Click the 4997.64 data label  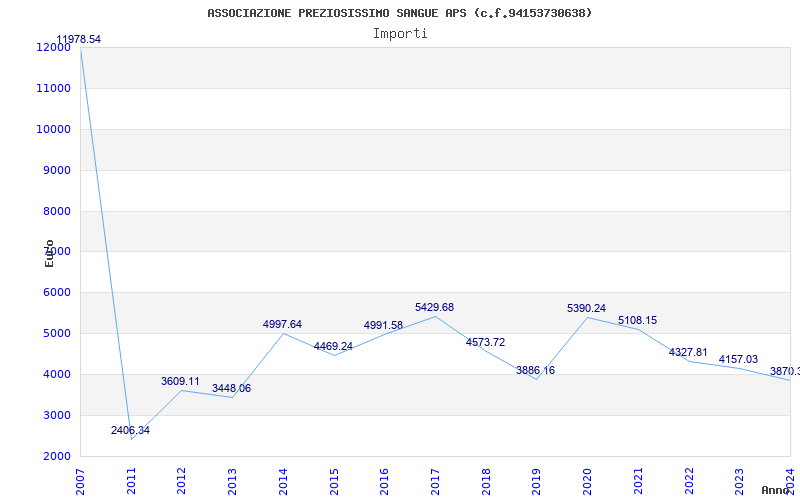[x=283, y=324]
